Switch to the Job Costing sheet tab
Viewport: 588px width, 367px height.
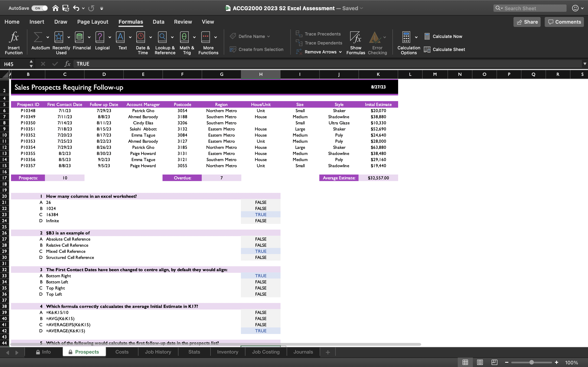point(266,352)
